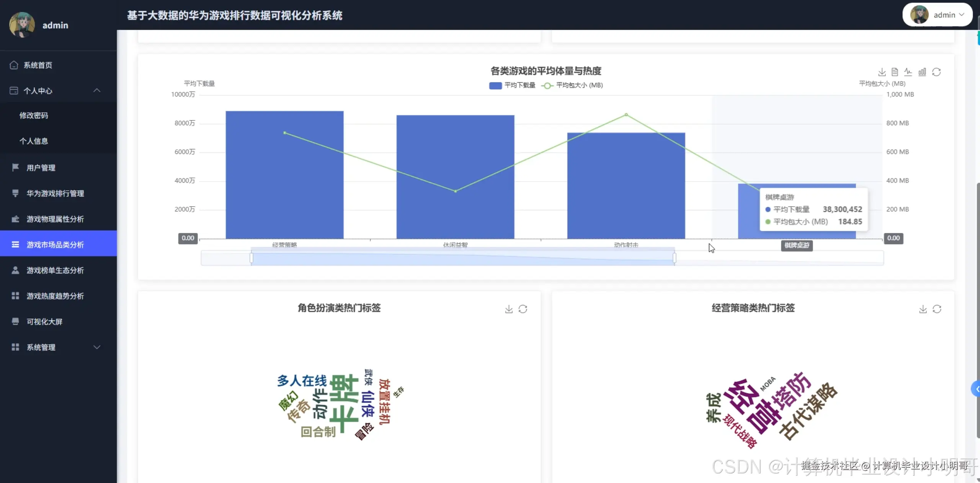Toggle 平均包大小 (MB) legend series

(x=572, y=85)
